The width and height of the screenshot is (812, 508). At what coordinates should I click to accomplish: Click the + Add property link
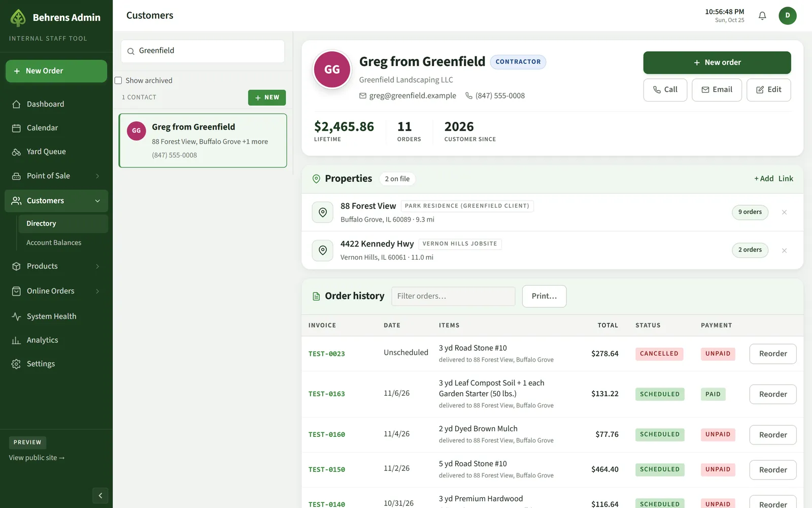click(764, 179)
